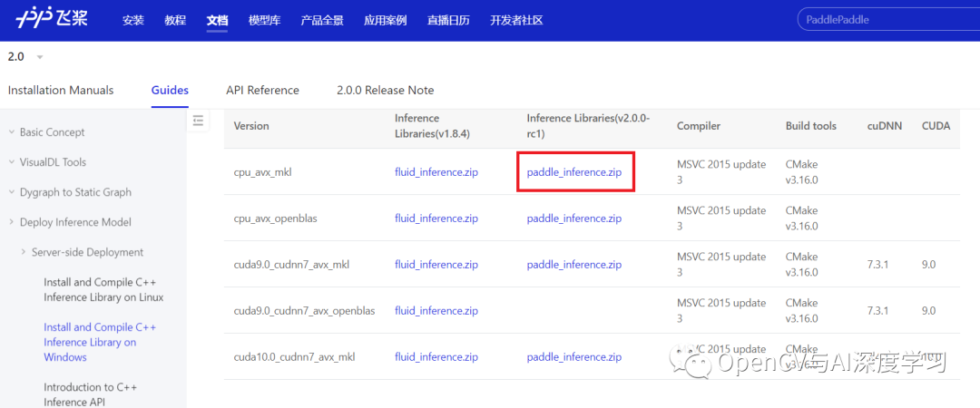The width and height of the screenshot is (980, 408).
Task: Click the Compiler column header
Action: (x=699, y=126)
